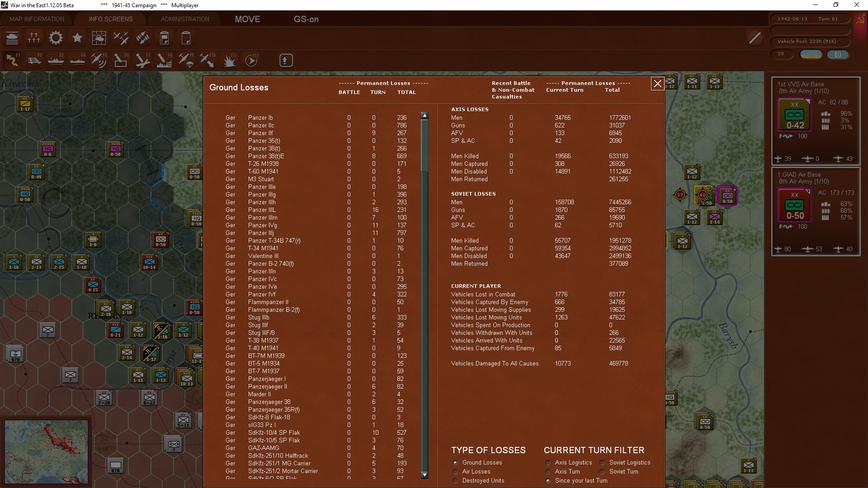This screenshot has height=488, width=868.
Task: Select Destroyed Units radio option
Action: [x=455, y=480]
